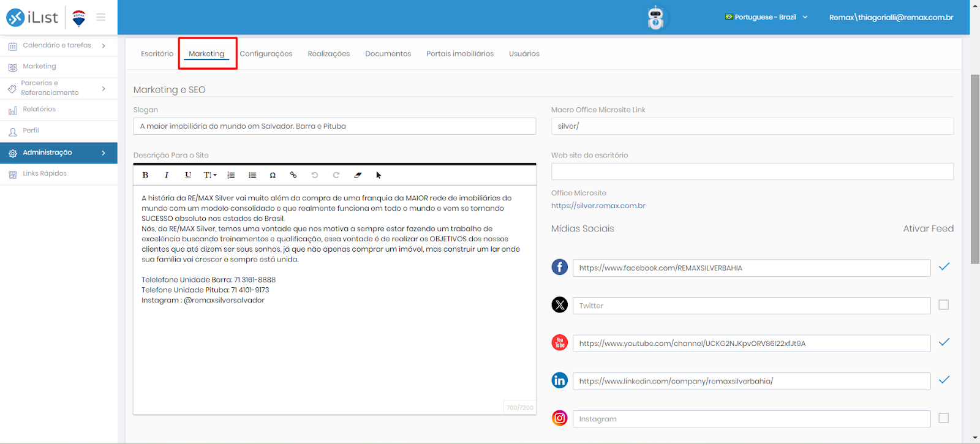Click the RE/MAX balloon logo
The image size is (980, 444).
pos(79,18)
